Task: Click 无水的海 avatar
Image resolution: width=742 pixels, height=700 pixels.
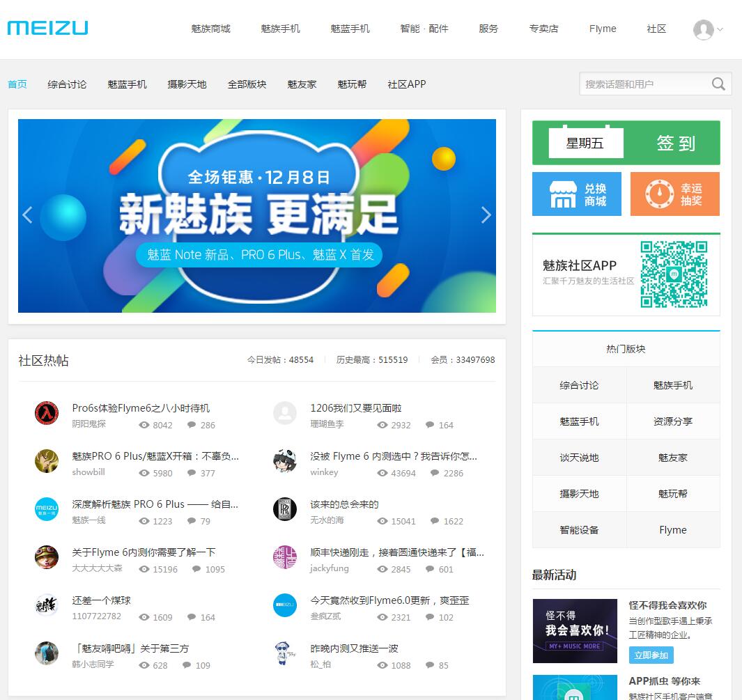Action: click(x=285, y=509)
